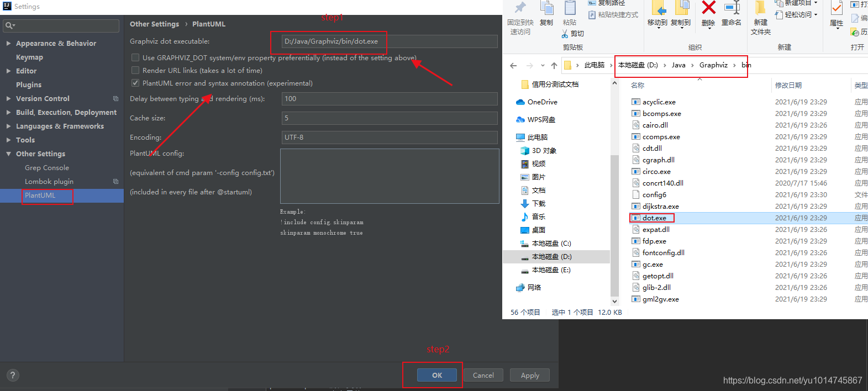Enable Render URL links checkbox
This screenshot has height=391, width=868.
point(135,70)
